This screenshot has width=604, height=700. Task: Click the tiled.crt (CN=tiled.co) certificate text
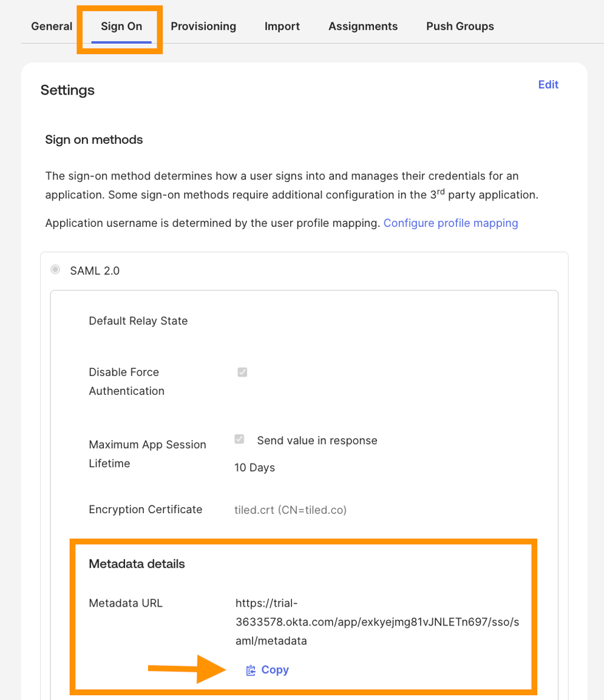(290, 510)
